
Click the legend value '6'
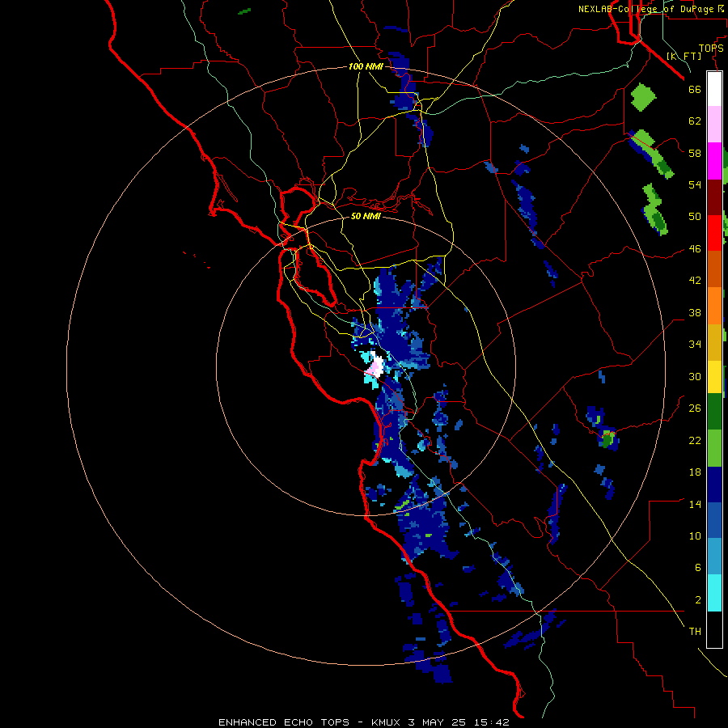click(x=698, y=568)
